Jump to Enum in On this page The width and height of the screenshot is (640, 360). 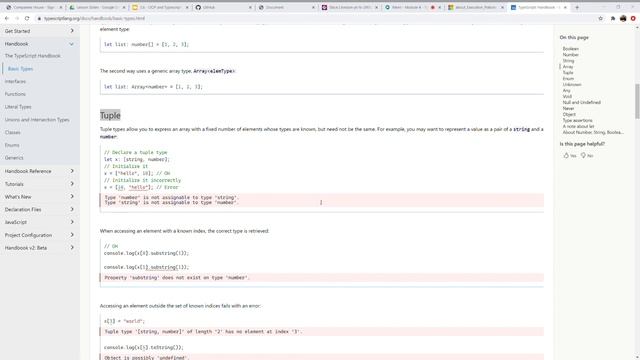[568, 79]
